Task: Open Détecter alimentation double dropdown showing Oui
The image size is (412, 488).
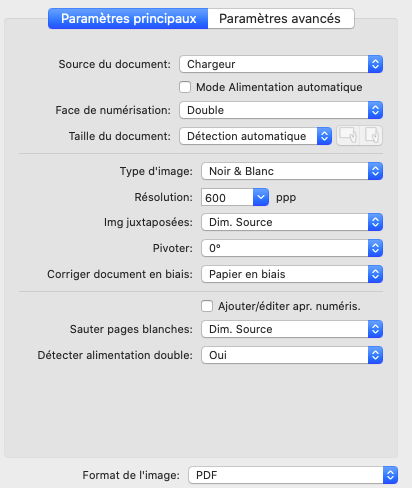Action: click(292, 355)
